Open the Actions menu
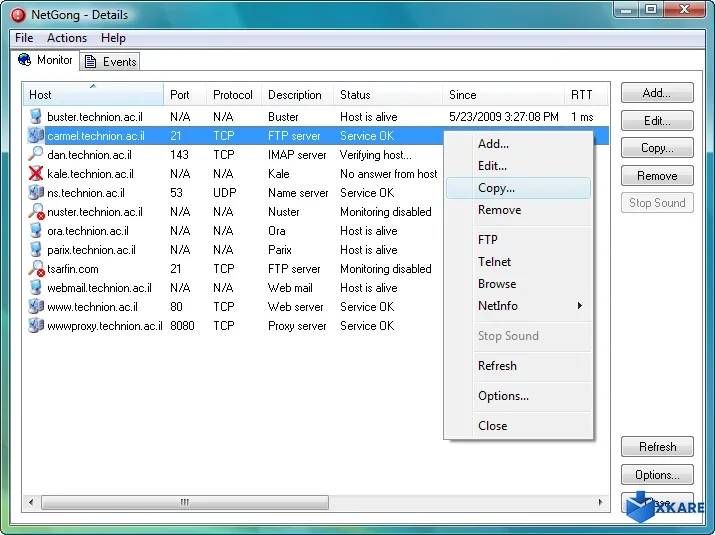Screen dimensions: 715x535 pyautogui.click(x=67, y=38)
